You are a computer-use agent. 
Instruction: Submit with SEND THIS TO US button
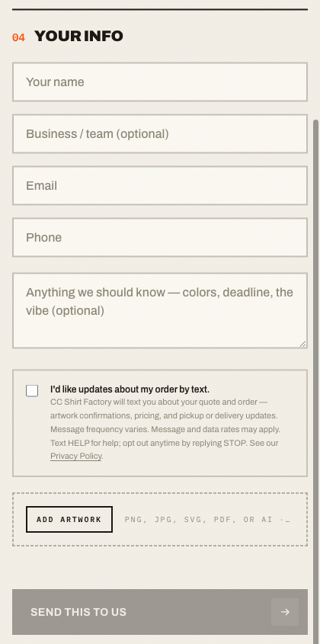160,612
